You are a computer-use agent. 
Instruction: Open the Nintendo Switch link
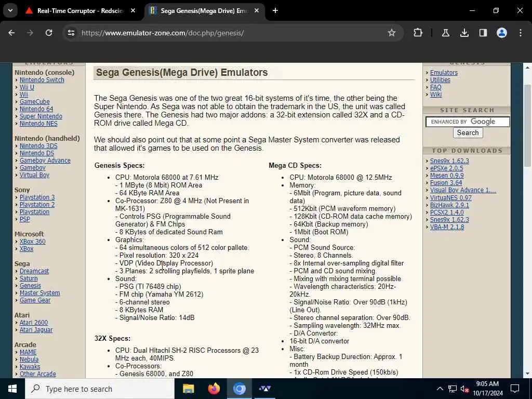42,79
